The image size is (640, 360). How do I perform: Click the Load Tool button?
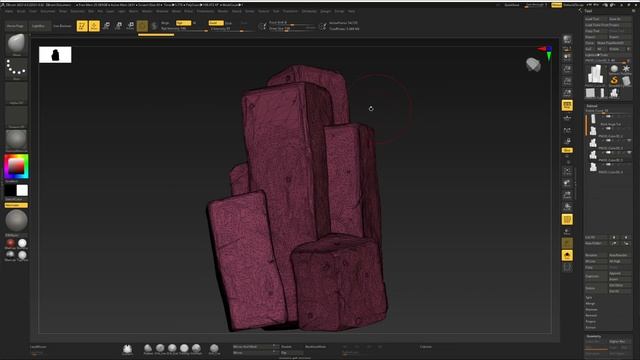coord(596,19)
